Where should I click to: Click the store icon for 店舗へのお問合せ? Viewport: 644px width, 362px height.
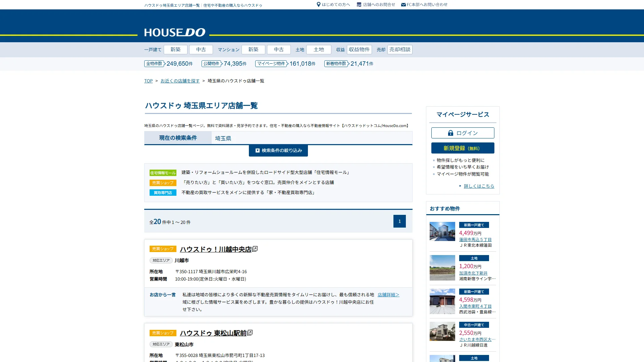[359, 5]
